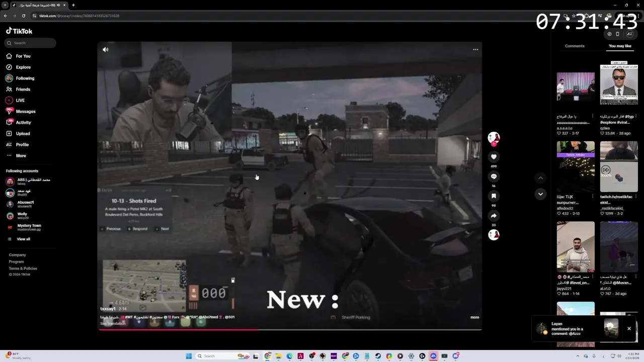Open options dots for the jayyu221 video
Viewport: 644px width, 362px height.
tap(592, 277)
